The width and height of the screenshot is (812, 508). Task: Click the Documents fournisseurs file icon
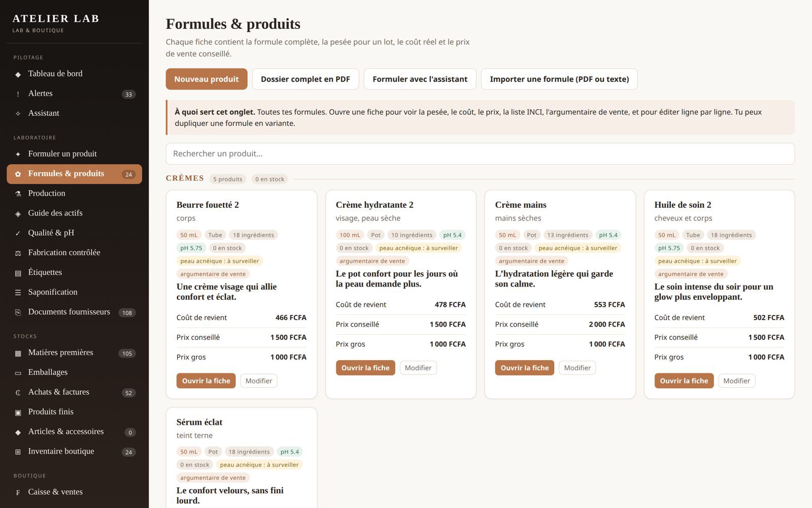click(18, 312)
